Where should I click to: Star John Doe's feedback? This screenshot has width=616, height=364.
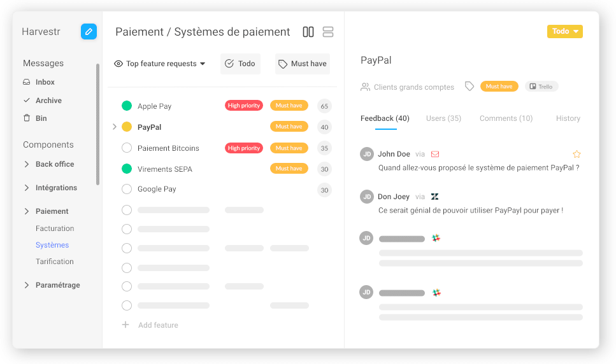point(577,154)
